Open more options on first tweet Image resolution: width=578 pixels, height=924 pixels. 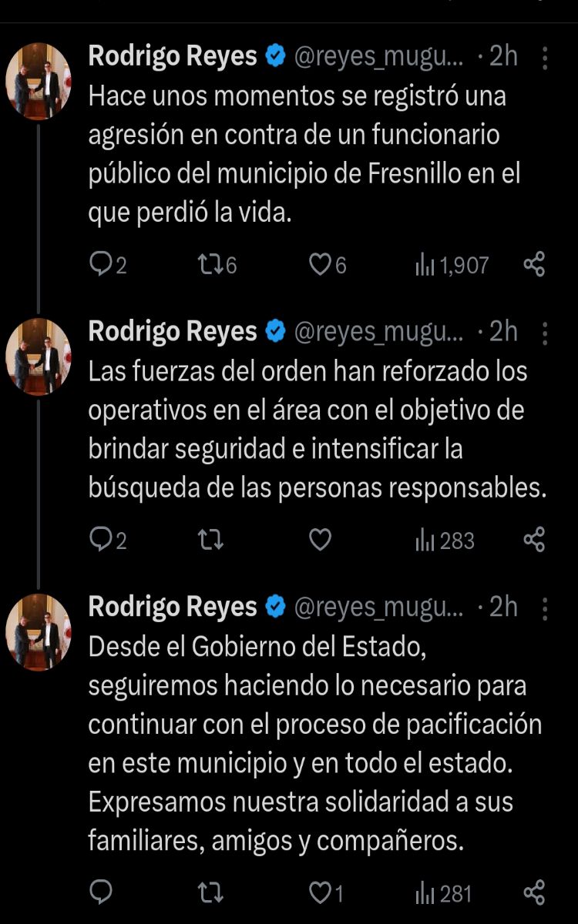tap(546, 58)
